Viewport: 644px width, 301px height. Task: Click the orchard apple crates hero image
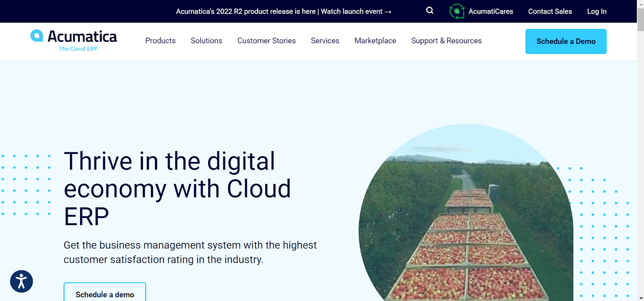pos(466,213)
